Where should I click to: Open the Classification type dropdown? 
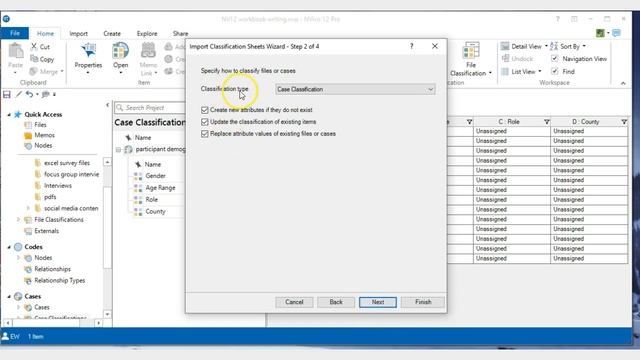[x=355, y=89]
